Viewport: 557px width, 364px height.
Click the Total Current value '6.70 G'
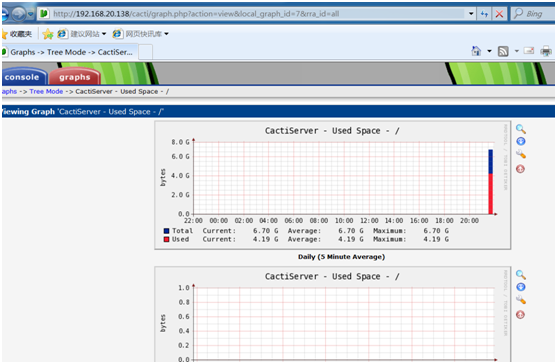[x=265, y=231]
